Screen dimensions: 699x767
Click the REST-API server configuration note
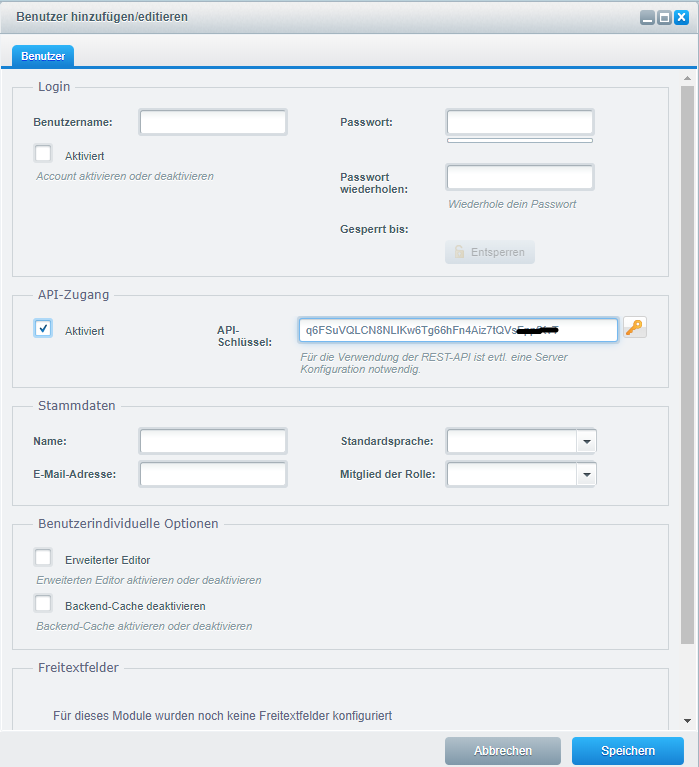pyautogui.click(x=433, y=363)
